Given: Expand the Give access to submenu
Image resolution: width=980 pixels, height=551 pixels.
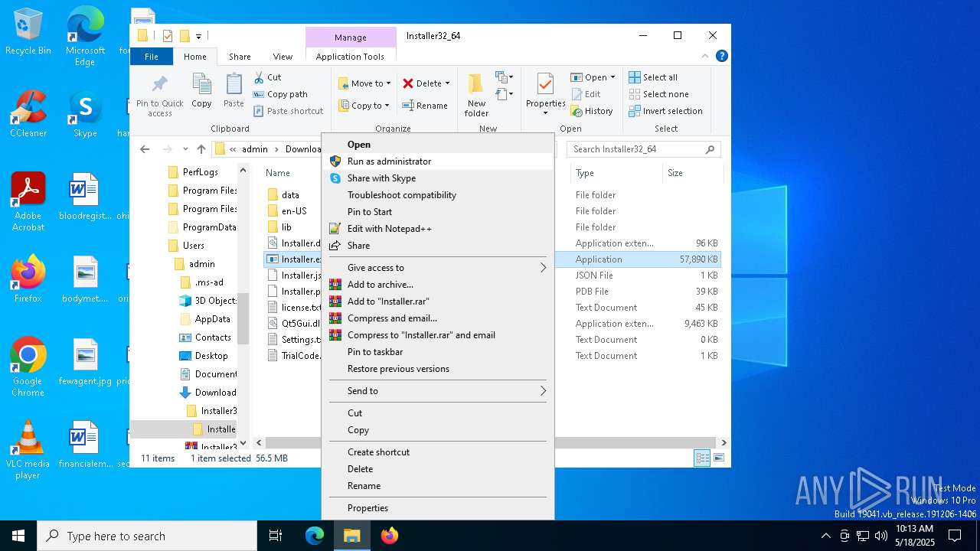Looking at the screenshot, I should 437,268.
